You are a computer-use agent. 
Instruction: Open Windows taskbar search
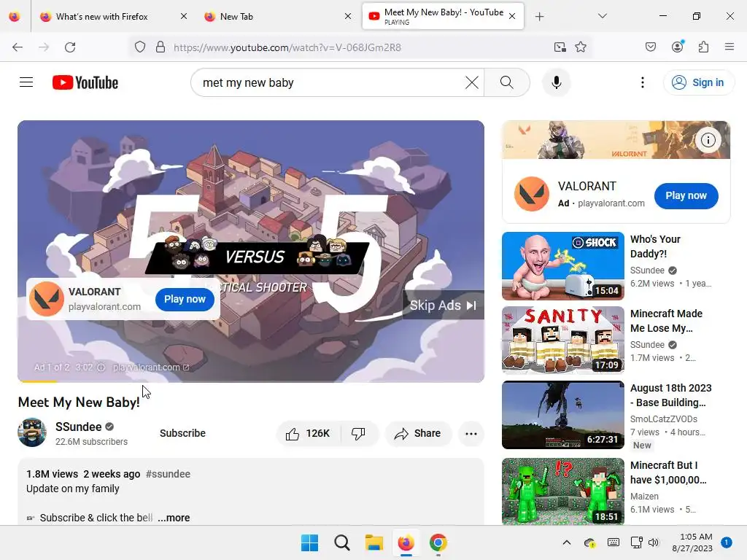tap(341, 542)
